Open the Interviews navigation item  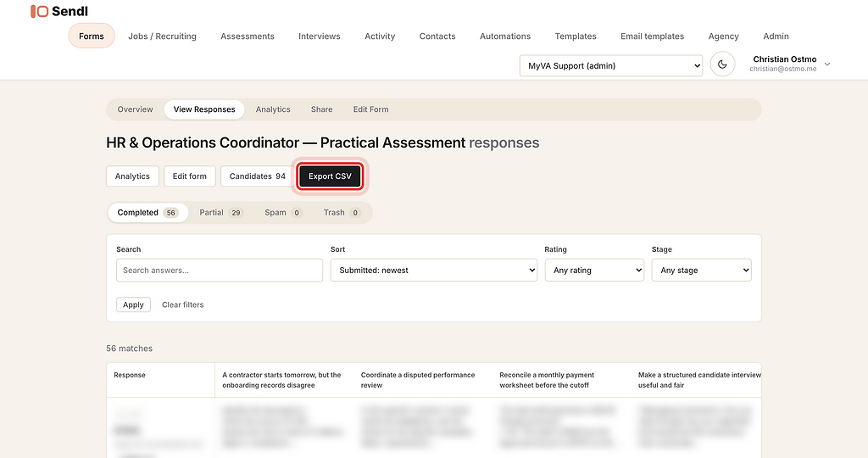point(320,36)
